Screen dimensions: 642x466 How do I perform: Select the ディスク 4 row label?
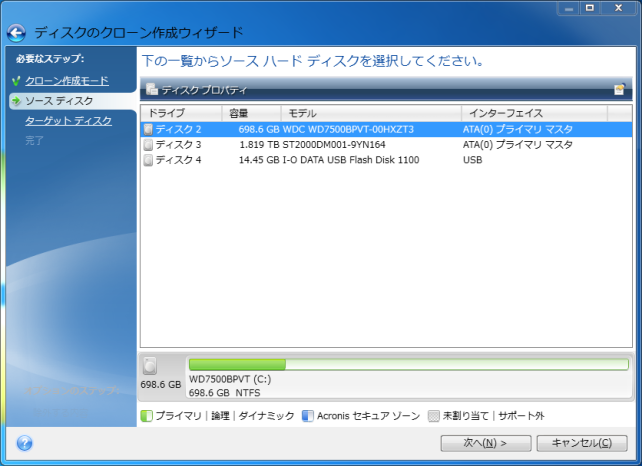178,160
